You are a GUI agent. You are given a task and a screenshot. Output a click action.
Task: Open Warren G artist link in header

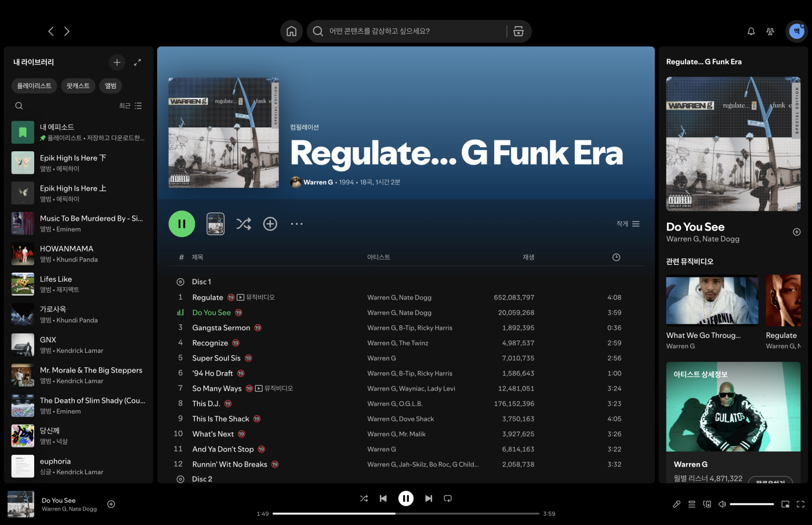(x=318, y=182)
